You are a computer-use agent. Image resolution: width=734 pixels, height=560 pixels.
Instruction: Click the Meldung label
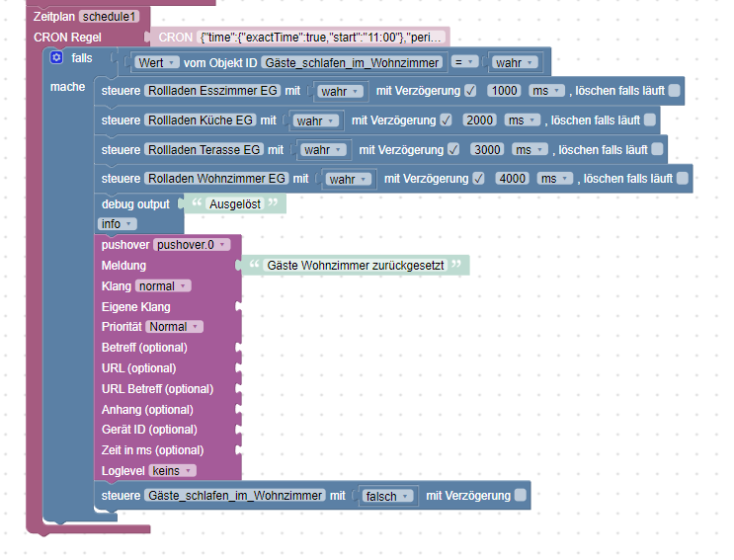coord(124,266)
